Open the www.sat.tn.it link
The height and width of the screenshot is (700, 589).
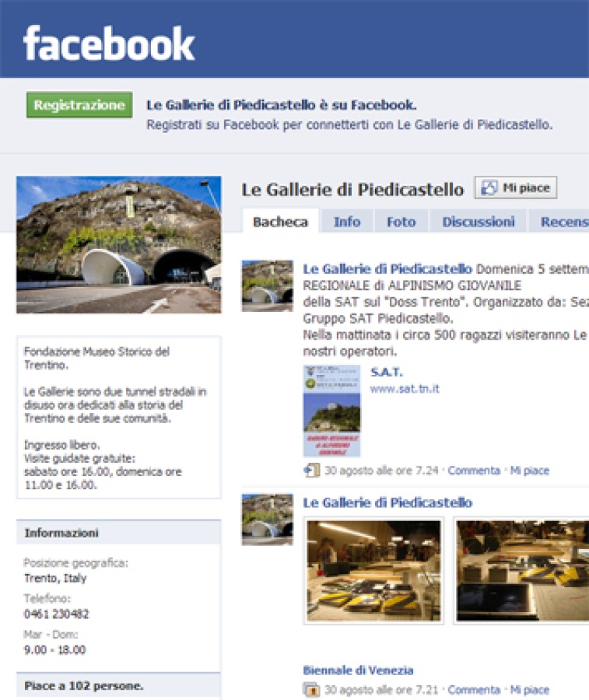coord(405,389)
